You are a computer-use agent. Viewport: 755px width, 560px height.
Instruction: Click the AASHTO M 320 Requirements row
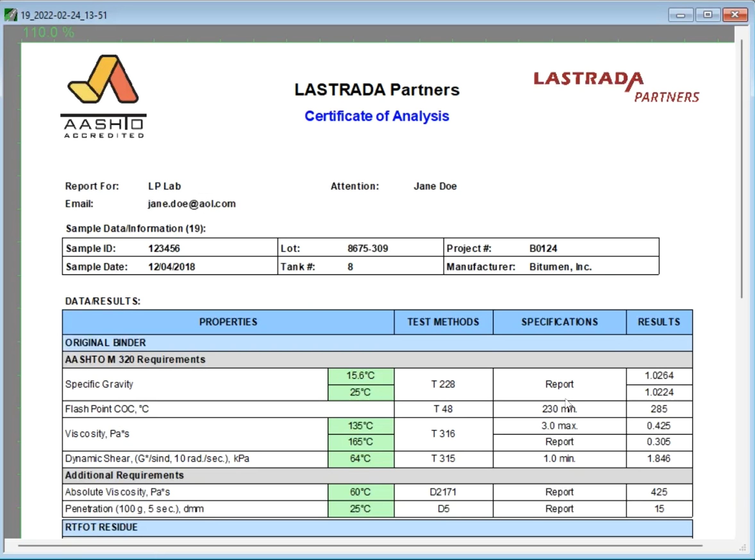tap(377, 359)
